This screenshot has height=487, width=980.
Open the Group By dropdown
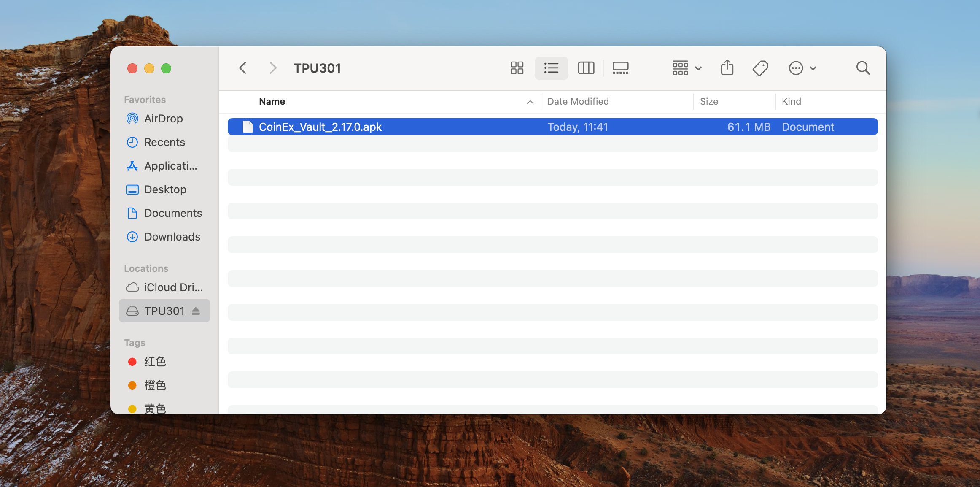[687, 68]
